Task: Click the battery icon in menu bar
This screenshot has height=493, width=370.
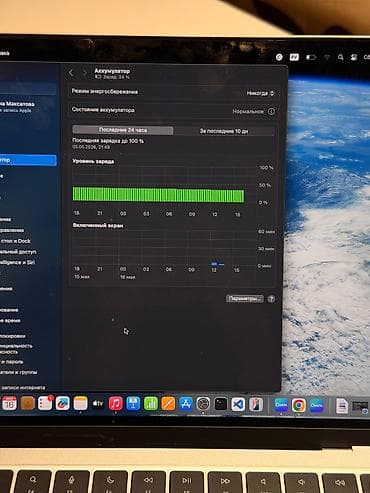Action: [x=311, y=57]
